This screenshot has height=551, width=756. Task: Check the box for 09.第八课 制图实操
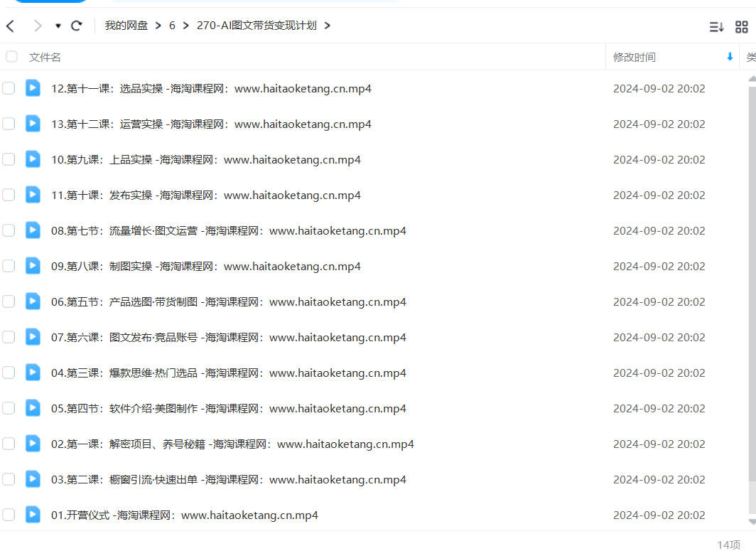[x=9, y=266]
